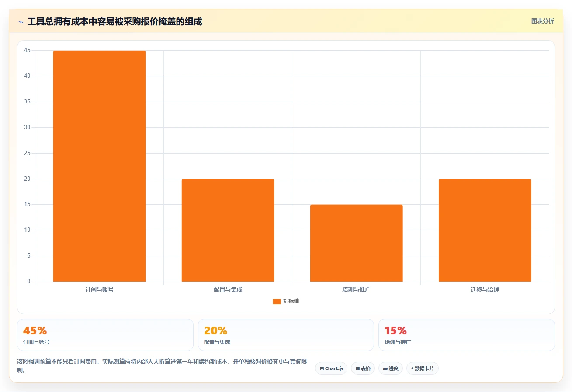Click the y-axis value 45
This screenshot has height=392, width=572.
coord(27,50)
